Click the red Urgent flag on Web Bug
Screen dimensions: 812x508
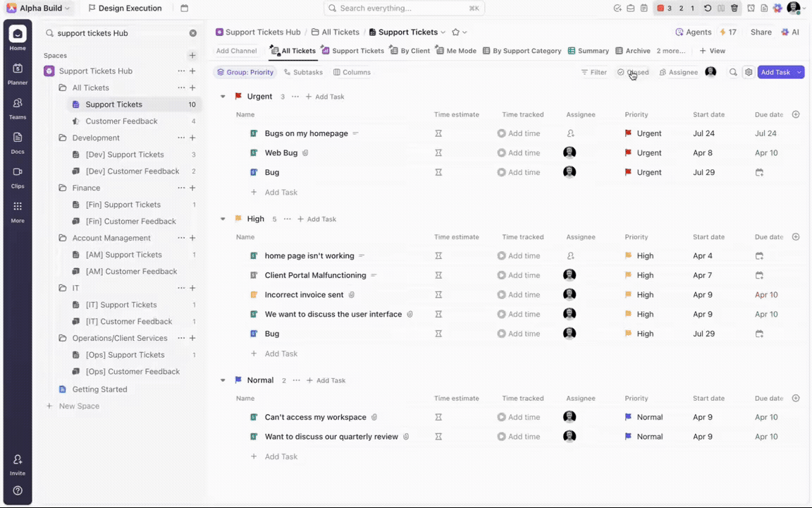pos(628,153)
